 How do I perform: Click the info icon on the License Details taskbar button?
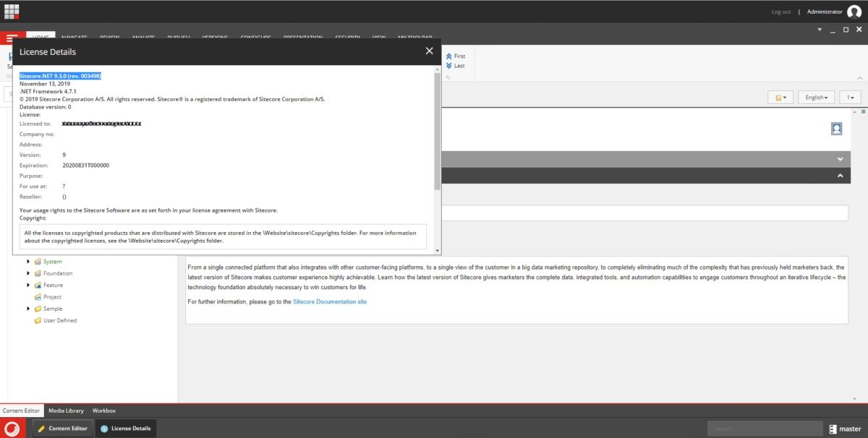104,429
